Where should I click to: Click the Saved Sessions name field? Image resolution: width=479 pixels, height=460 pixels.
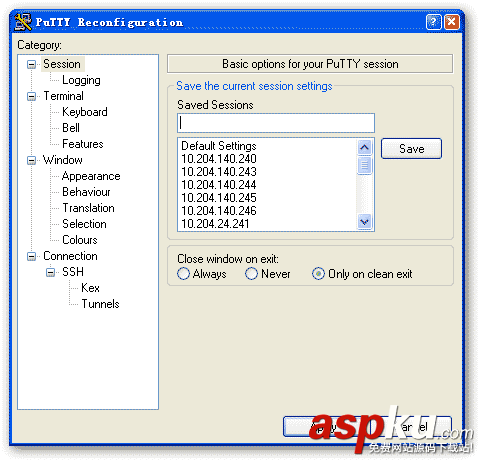point(276,123)
